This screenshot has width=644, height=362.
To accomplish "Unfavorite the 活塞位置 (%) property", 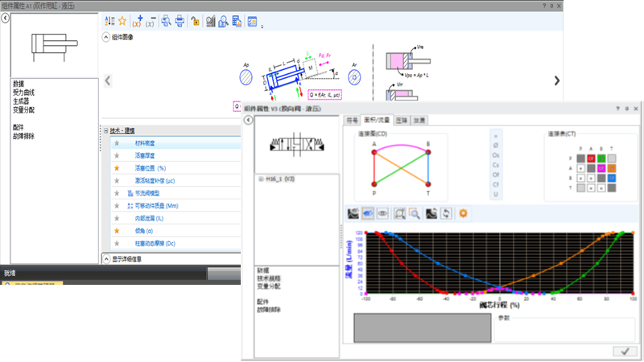I will coord(117,168).
